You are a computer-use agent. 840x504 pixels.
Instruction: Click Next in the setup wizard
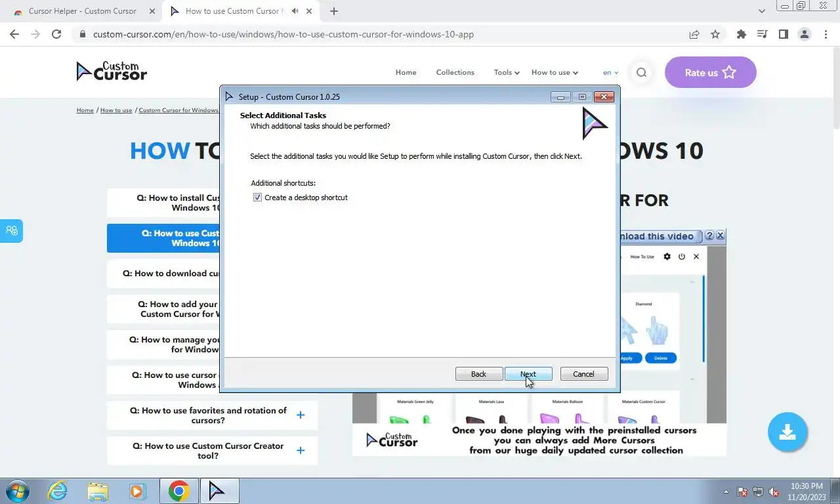point(528,374)
